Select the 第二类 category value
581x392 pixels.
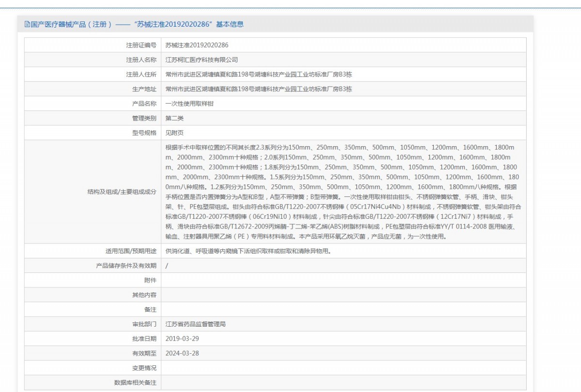pyautogui.click(x=174, y=118)
